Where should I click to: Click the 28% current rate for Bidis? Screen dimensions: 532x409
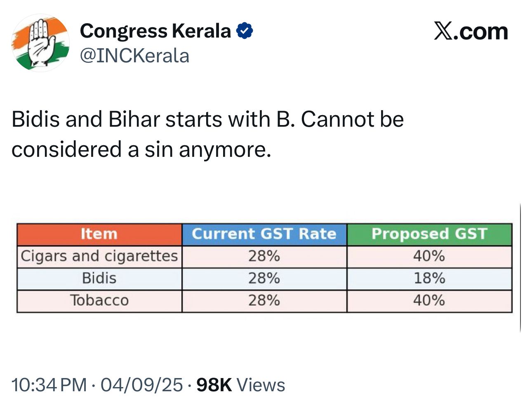coord(264,279)
